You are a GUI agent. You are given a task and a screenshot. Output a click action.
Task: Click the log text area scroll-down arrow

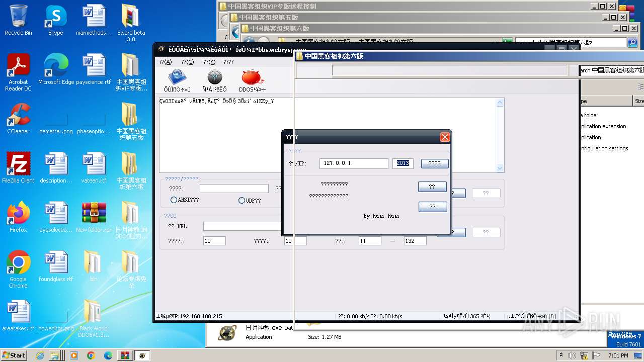(500, 168)
